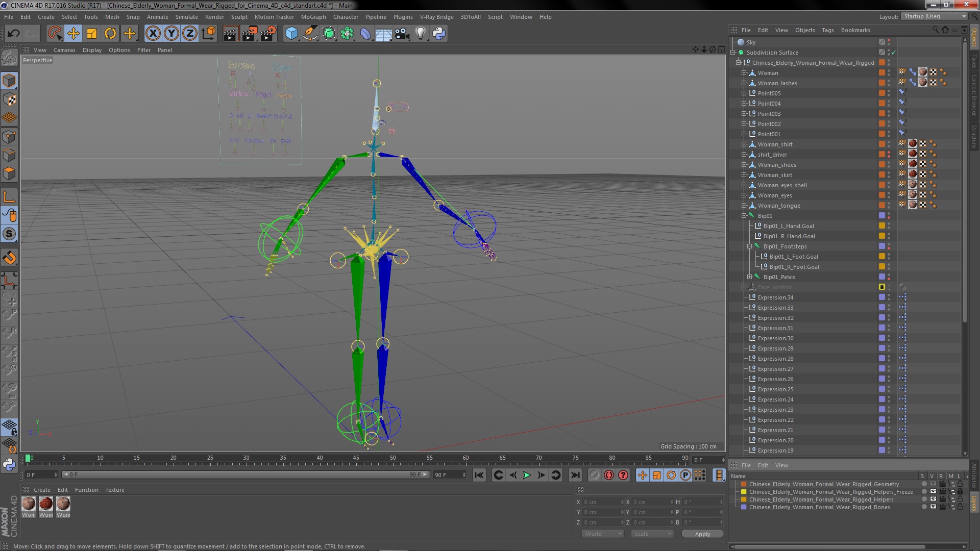Collapse the Subdivision Surface hierarchy

[x=733, y=53]
